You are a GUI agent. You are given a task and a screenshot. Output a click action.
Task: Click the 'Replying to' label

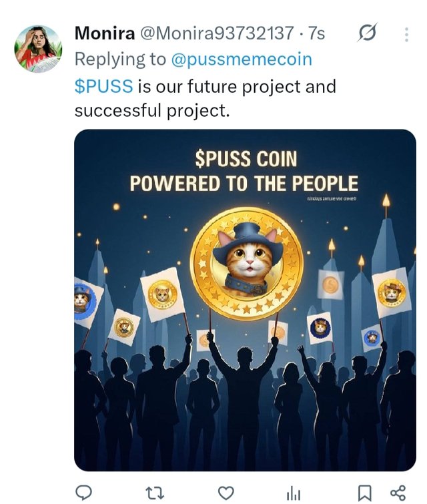[x=120, y=59]
